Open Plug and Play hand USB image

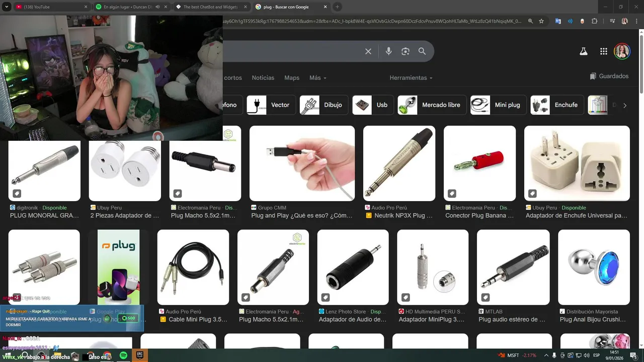point(302,163)
